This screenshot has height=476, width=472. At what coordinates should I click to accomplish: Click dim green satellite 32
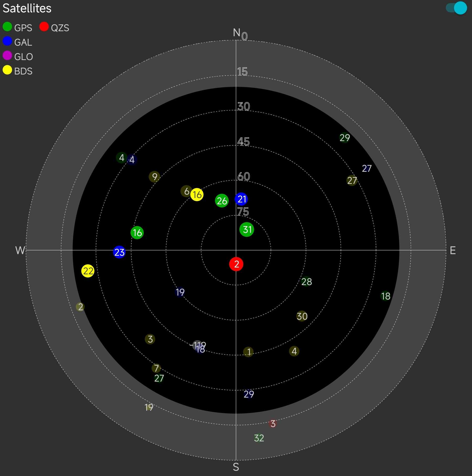click(x=259, y=438)
